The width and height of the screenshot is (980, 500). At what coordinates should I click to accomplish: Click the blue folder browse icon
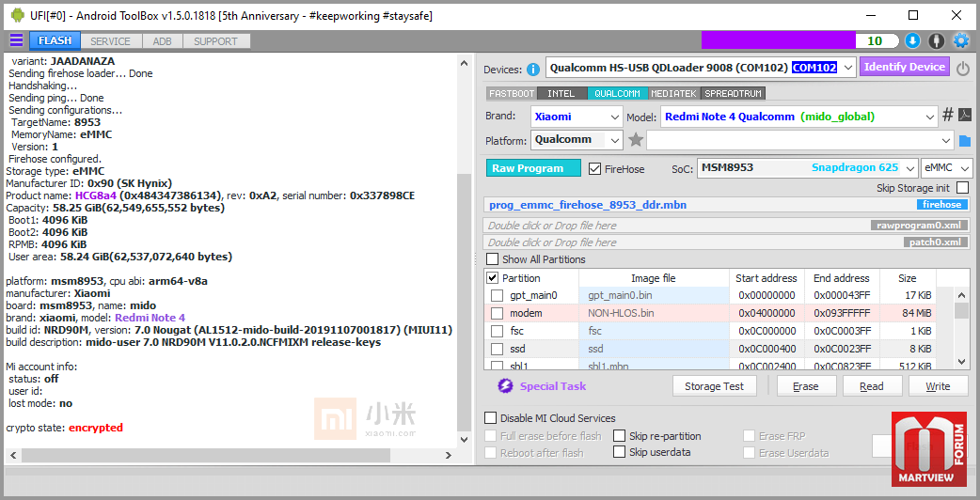click(965, 141)
